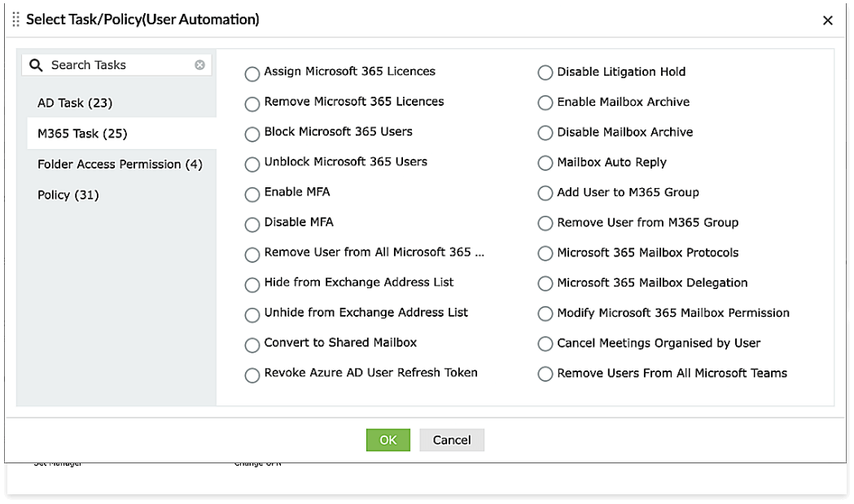Show the Policy category list
The width and height of the screenshot is (854, 504).
click(x=68, y=195)
